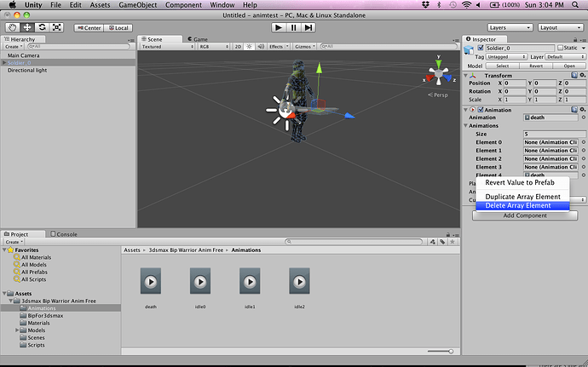The width and height of the screenshot is (588, 367).
Task: Toggle the Local handle rotation button
Action: (x=118, y=28)
